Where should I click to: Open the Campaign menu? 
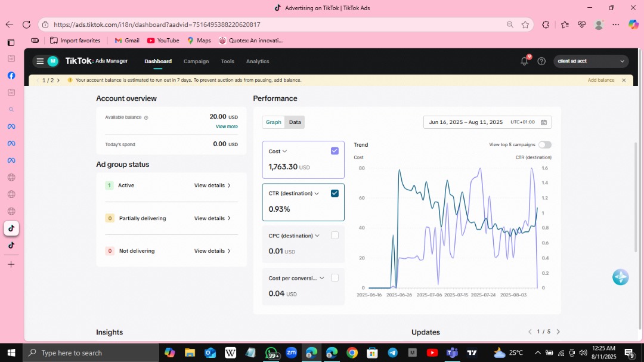pos(196,61)
